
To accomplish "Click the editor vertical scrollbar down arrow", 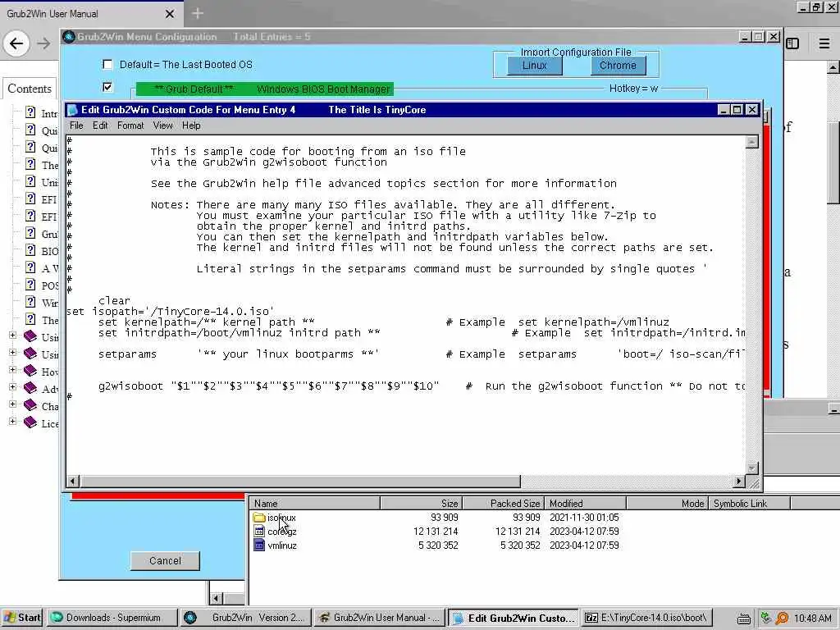I will (x=752, y=468).
